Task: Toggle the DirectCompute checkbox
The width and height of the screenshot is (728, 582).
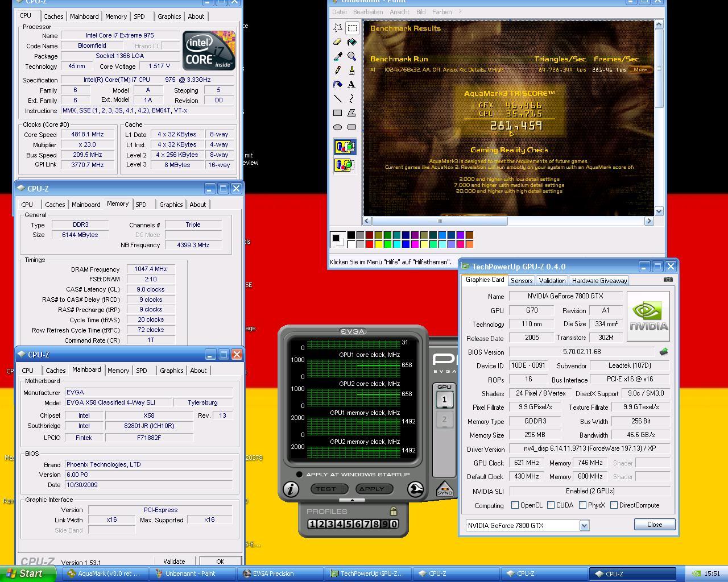Action: click(x=614, y=505)
